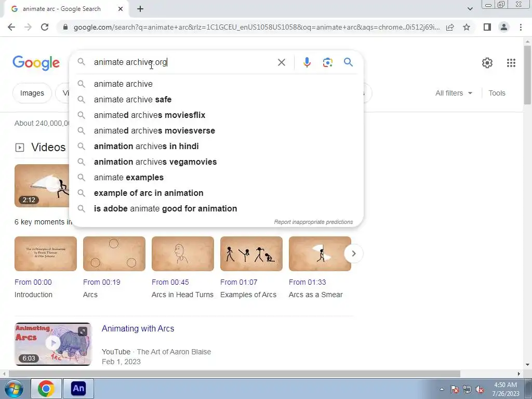Choose 'example of arc in animation' suggestion

pos(216,193)
